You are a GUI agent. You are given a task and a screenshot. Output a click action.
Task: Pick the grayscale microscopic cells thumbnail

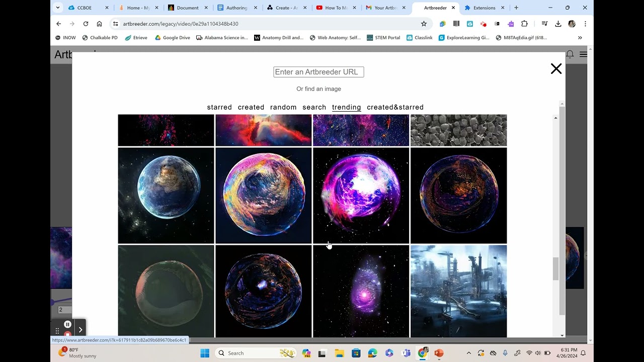tap(459, 130)
